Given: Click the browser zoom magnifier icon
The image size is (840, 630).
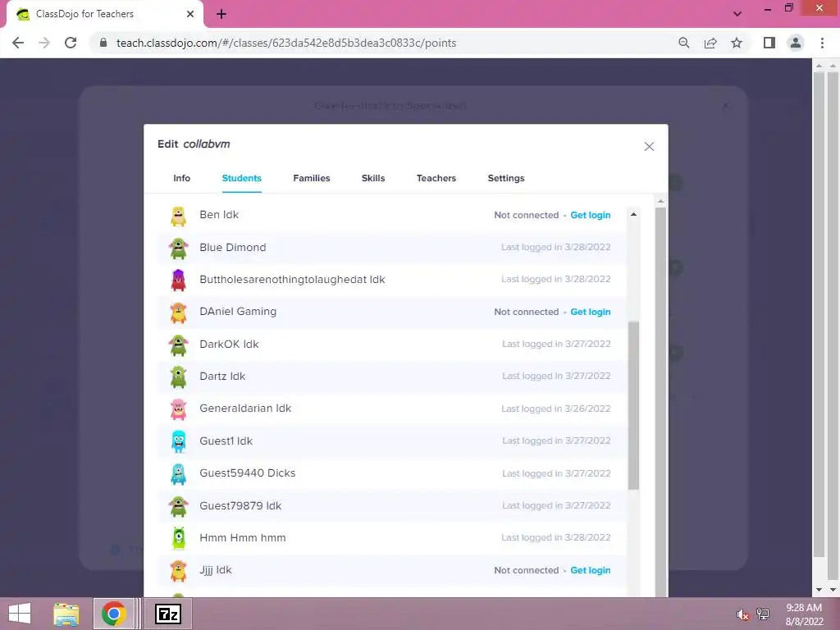Looking at the screenshot, I should [x=684, y=43].
